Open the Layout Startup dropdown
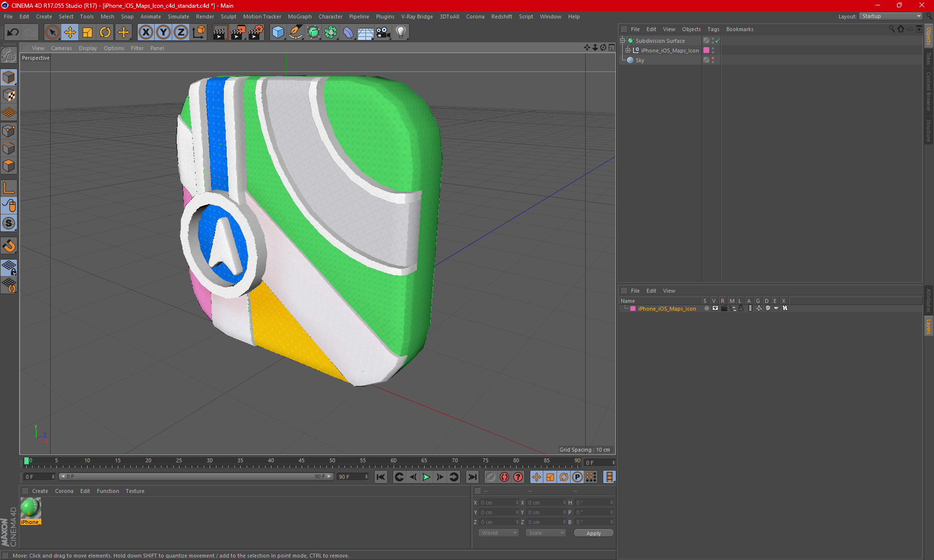 (891, 16)
